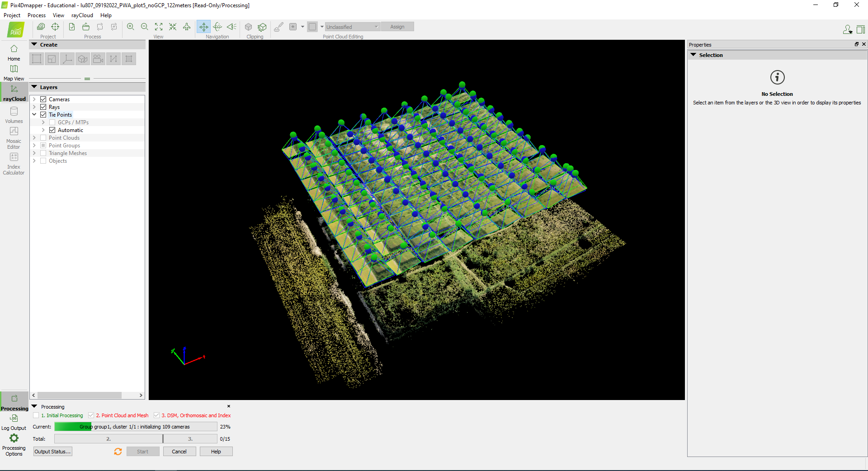The width and height of the screenshot is (868, 471).
Task: Click the Current progress bar
Action: point(136,427)
